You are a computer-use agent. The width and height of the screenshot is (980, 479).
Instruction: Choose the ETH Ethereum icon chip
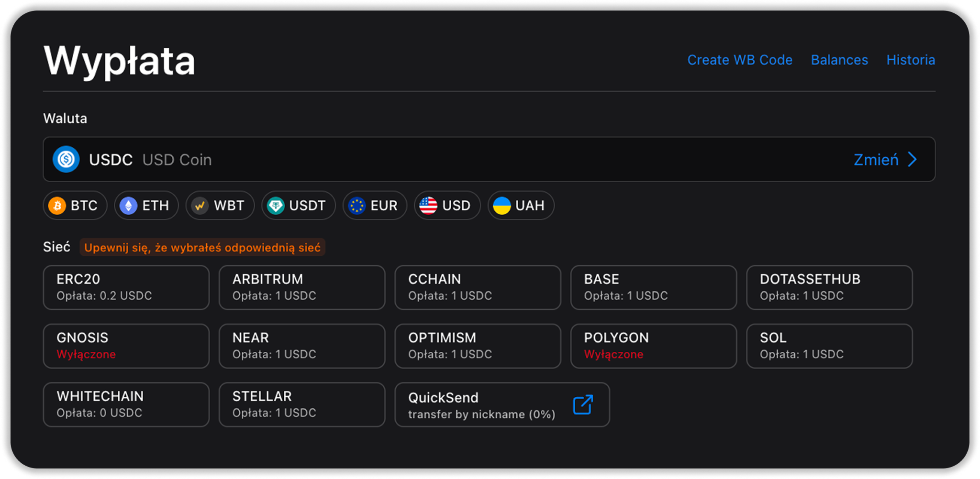click(x=128, y=206)
